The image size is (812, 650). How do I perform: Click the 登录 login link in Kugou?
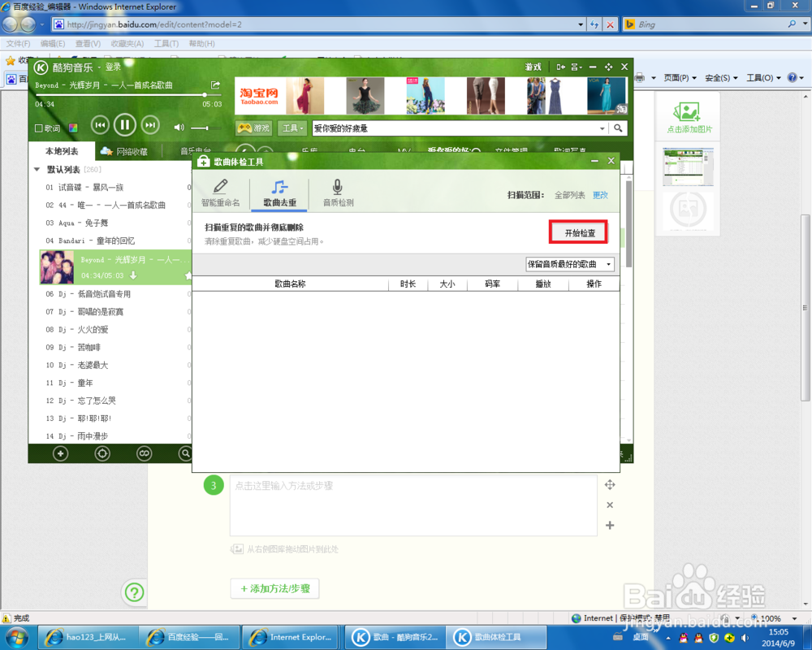click(x=113, y=67)
